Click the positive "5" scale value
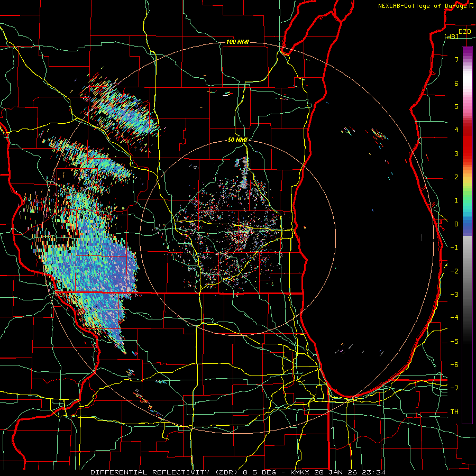Image resolution: width=476 pixels, height=476 pixels. (x=456, y=106)
